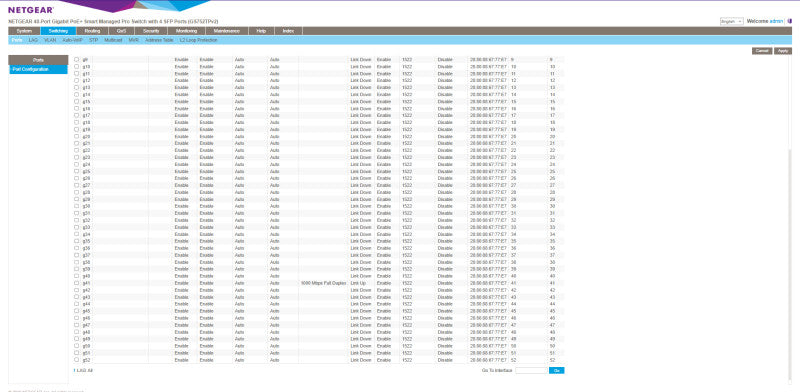Click the Apply button
The image size is (800, 392).
pos(783,51)
